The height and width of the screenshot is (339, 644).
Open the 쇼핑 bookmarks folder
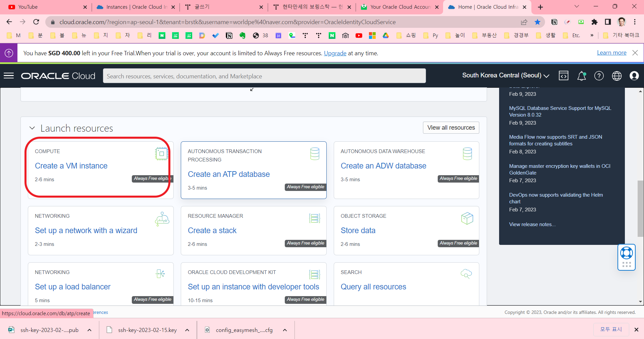406,35
